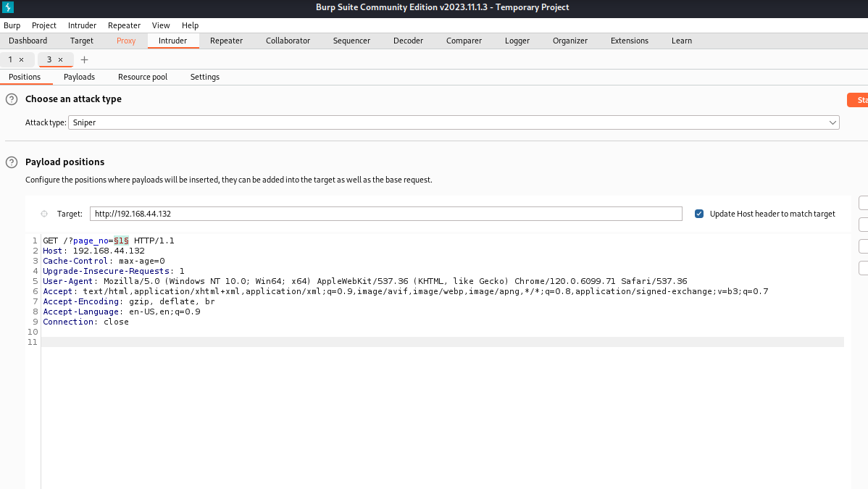Open help for Payload positions
Viewport: 868px width, 489px height.
click(12, 162)
